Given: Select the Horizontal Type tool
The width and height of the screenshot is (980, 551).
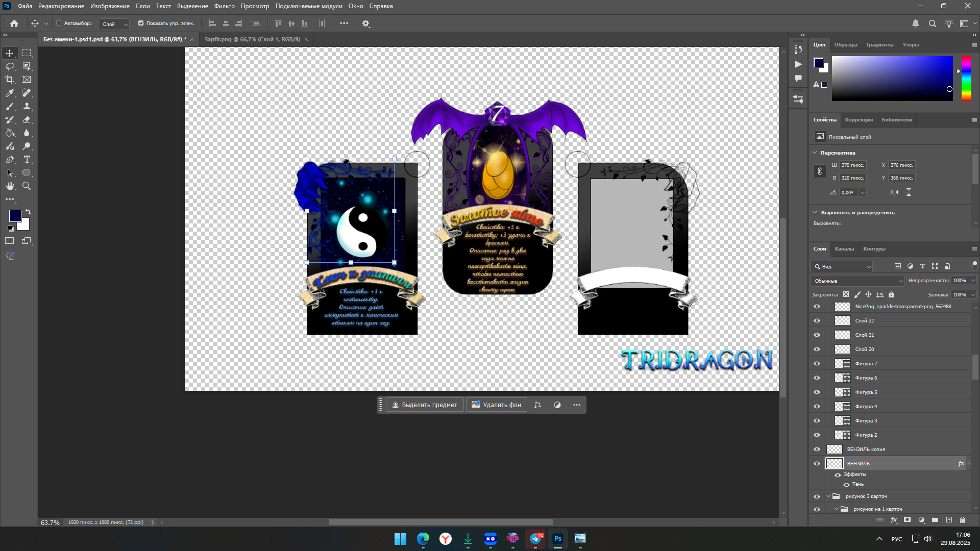Looking at the screenshot, I should (x=27, y=160).
